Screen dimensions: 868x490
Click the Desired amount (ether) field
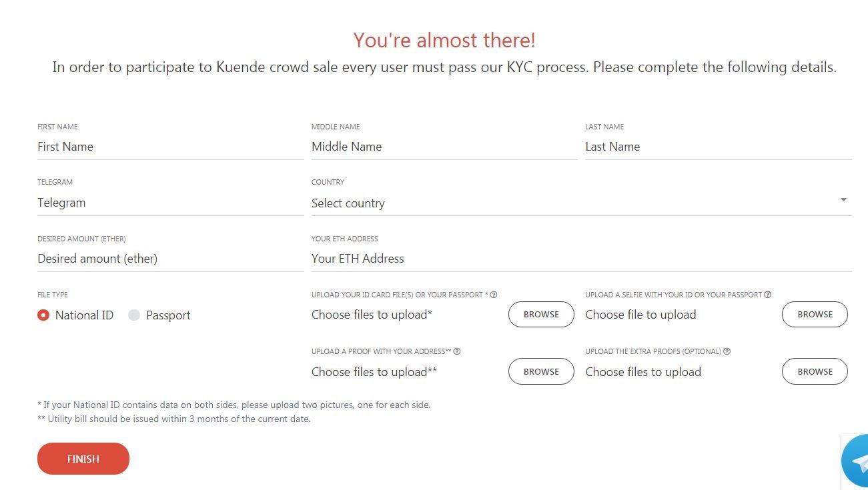(171, 259)
